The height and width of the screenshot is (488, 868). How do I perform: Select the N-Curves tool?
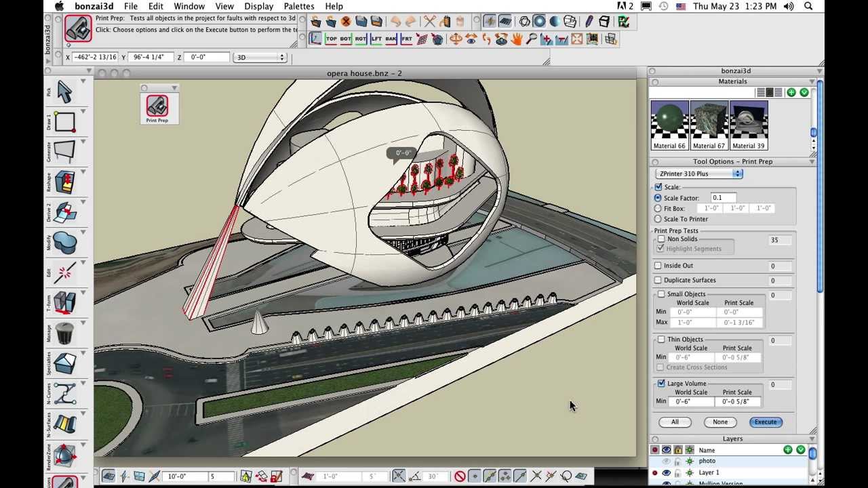[64, 393]
